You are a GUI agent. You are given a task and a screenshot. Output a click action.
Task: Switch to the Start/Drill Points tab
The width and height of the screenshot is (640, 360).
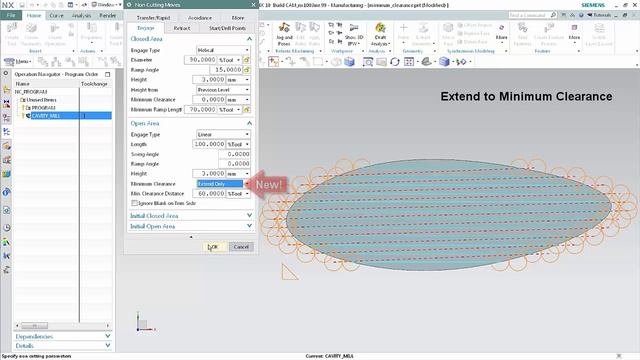(x=227, y=28)
